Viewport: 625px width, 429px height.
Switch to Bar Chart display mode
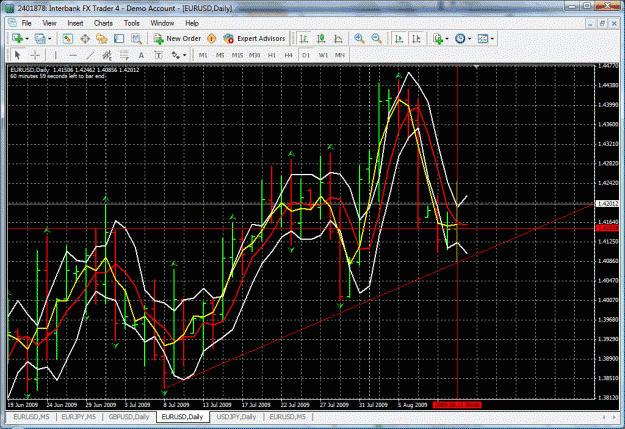tap(304, 39)
